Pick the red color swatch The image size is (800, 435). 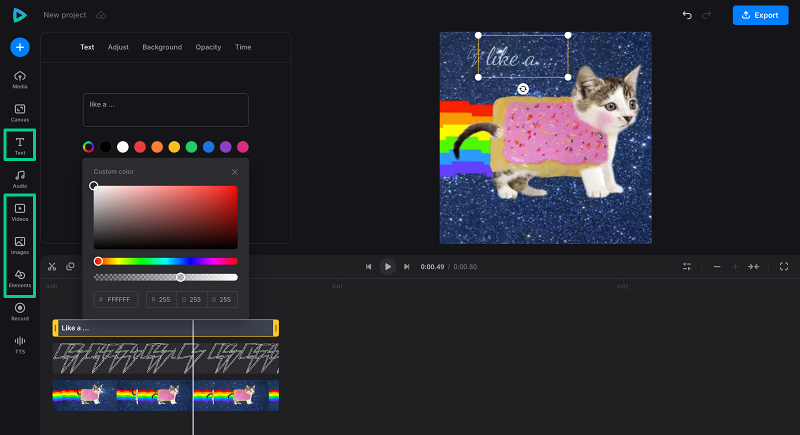[x=140, y=147]
